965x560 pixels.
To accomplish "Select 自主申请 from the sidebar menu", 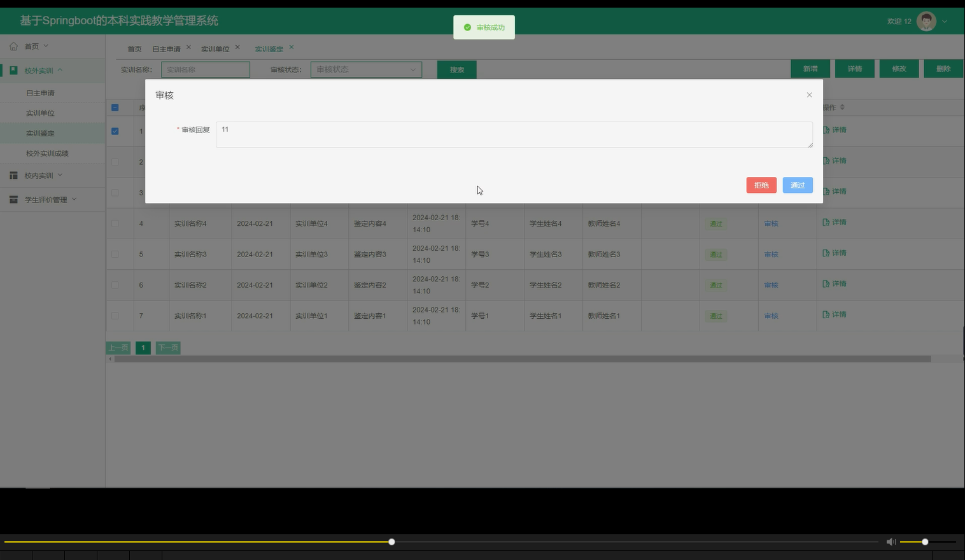I will coord(39,92).
